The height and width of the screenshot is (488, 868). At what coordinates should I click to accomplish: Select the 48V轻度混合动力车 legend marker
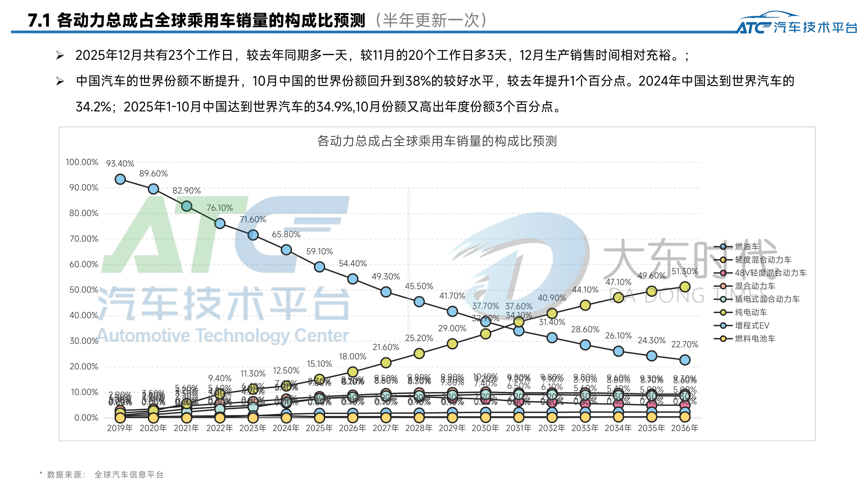point(723,273)
